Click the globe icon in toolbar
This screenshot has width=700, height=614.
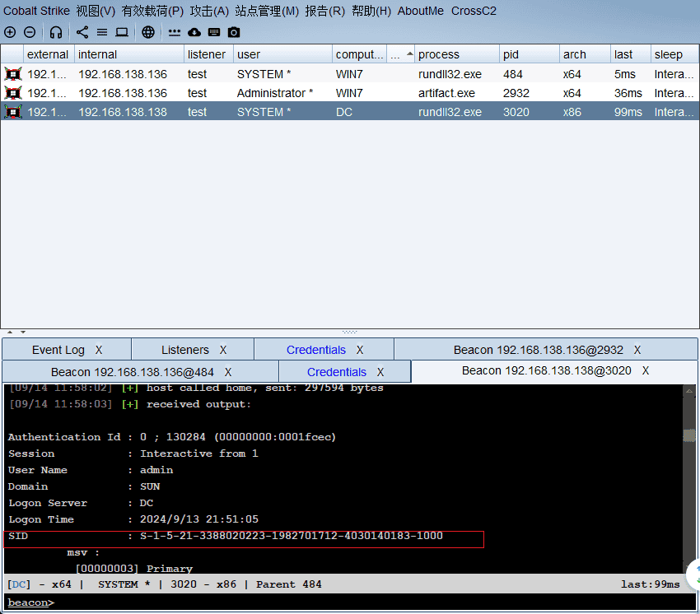[x=148, y=32]
